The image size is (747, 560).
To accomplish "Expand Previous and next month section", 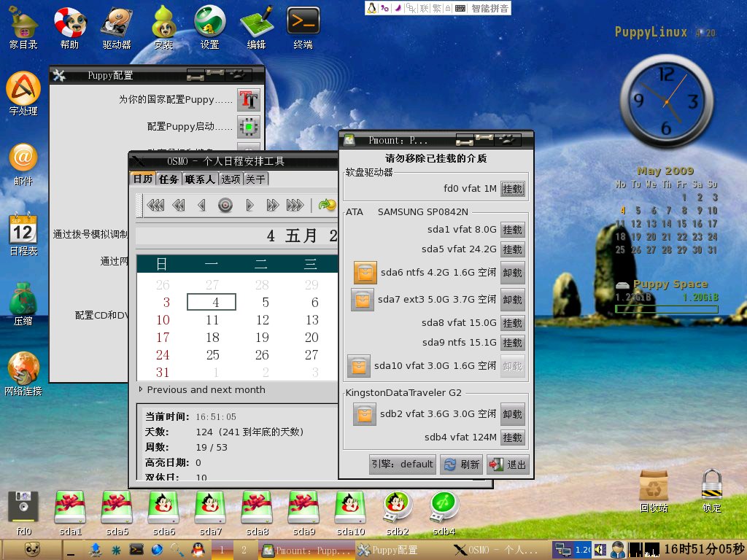I will tap(141, 389).
